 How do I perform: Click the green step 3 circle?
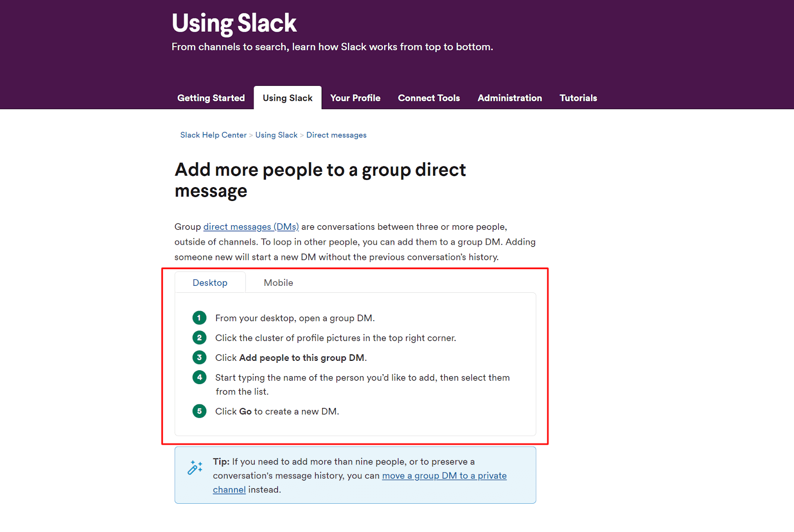tap(199, 357)
